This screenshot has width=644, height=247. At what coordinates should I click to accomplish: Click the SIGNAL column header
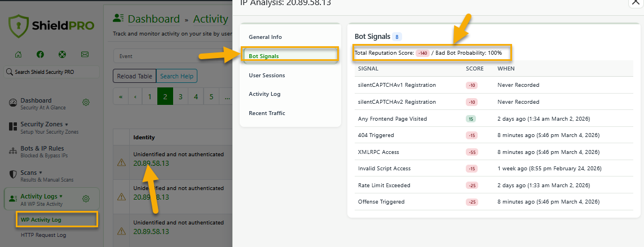pyautogui.click(x=368, y=69)
